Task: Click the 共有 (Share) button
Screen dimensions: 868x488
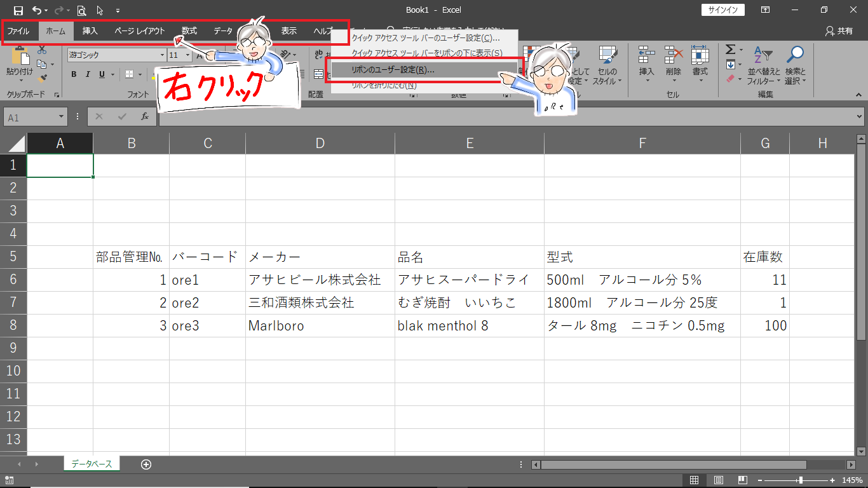Action: (839, 30)
